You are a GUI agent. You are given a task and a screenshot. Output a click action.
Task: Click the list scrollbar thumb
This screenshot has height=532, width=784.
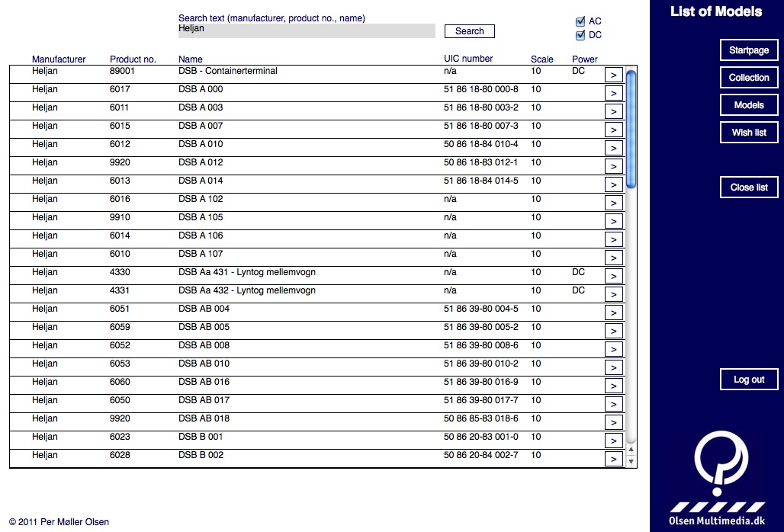(x=631, y=130)
